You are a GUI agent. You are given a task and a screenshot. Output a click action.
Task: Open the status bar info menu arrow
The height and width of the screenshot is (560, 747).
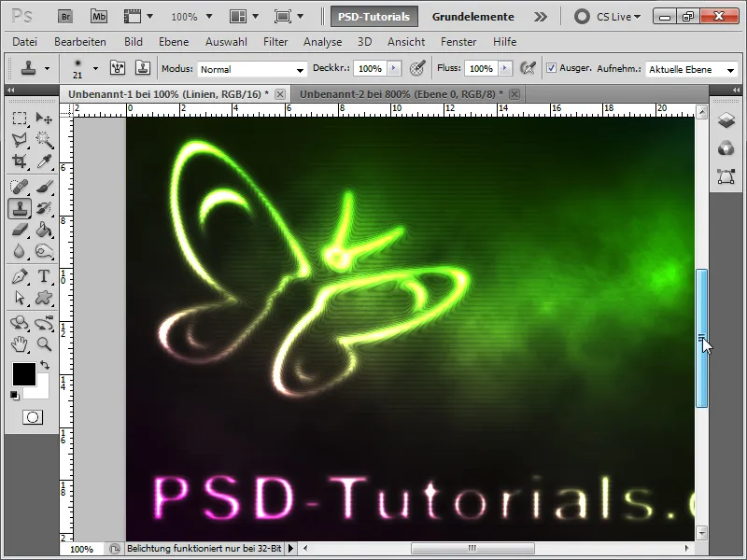point(290,549)
